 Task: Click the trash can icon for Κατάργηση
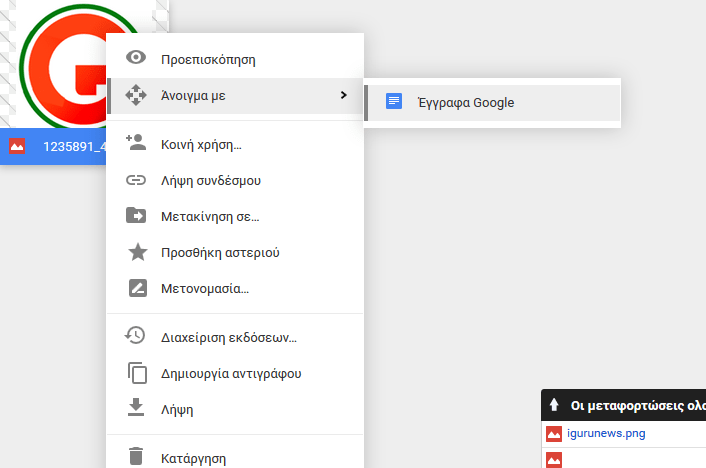point(136,458)
